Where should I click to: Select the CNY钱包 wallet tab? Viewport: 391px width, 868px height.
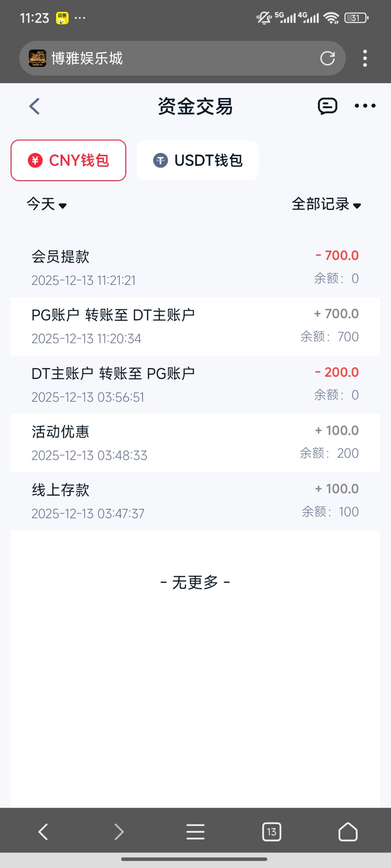68,160
